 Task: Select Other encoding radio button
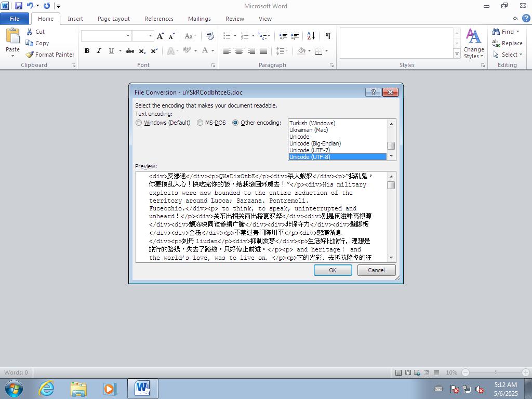click(235, 123)
